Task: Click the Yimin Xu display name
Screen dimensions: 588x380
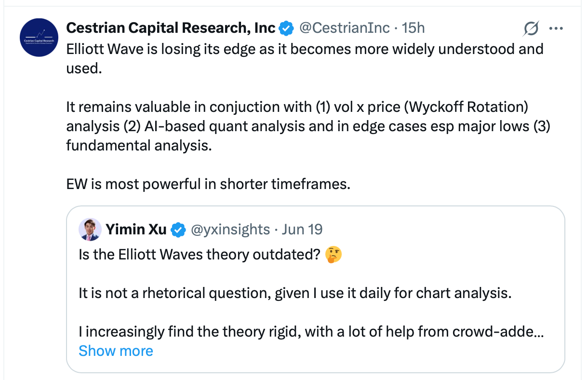Action: [136, 229]
